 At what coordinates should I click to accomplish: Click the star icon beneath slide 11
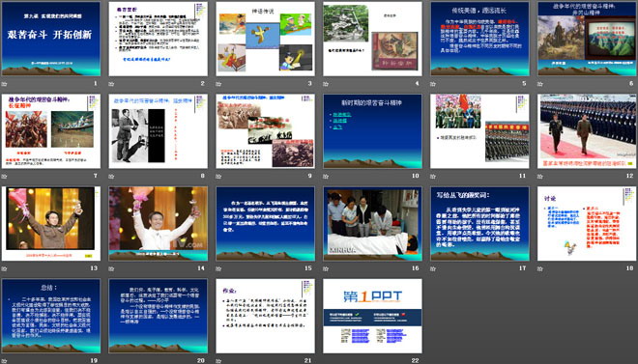click(x=433, y=177)
